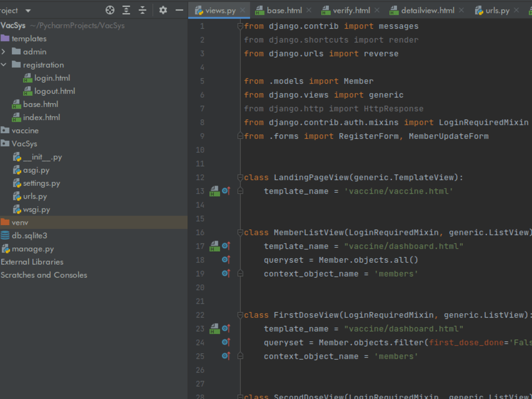Click LoginRequiredMixin import on line 8

(484, 122)
